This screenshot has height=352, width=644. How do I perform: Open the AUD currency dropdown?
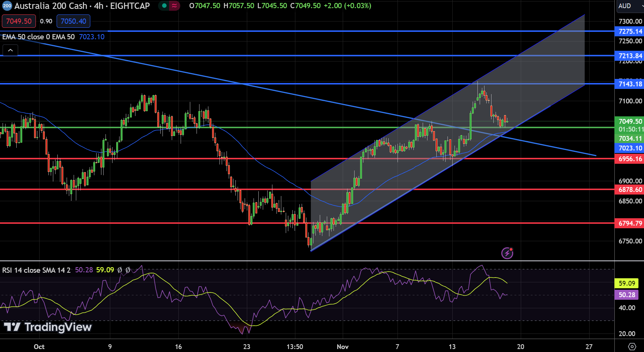630,6
